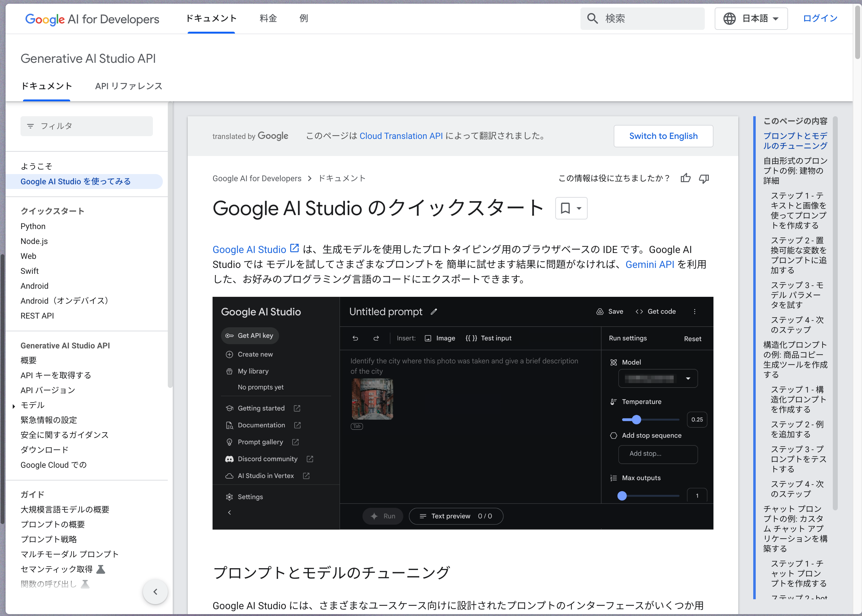The image size is (862, 616).
Task: Click the experimental flask icon beside セマンティック取得
Action: click(x=100, y=569)
